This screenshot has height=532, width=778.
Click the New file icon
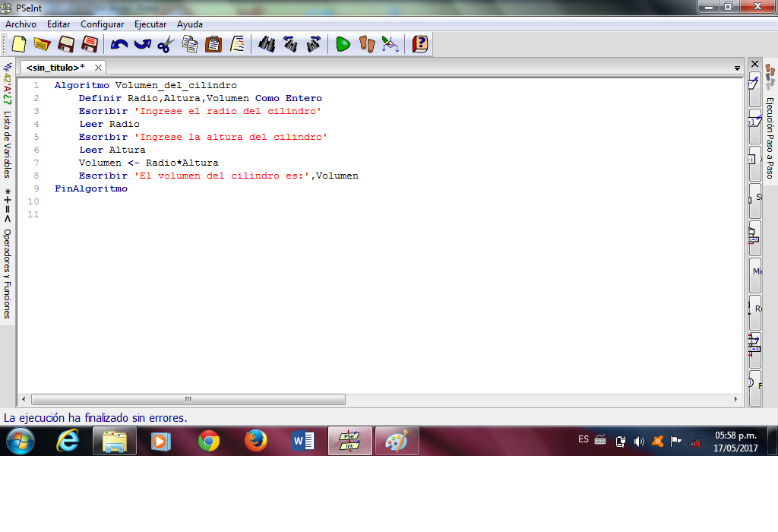coord(18,44)
